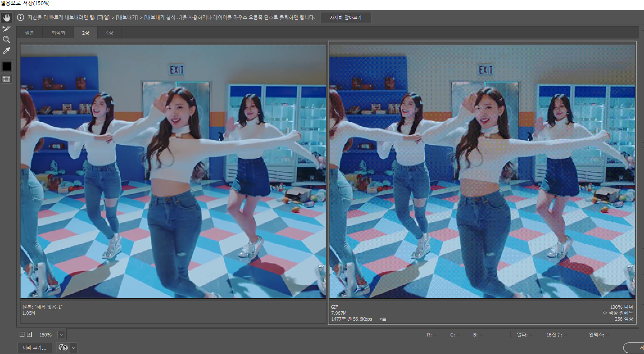Select the Zoom magnifier tool

pyautogui.click(x=6, y=40)
